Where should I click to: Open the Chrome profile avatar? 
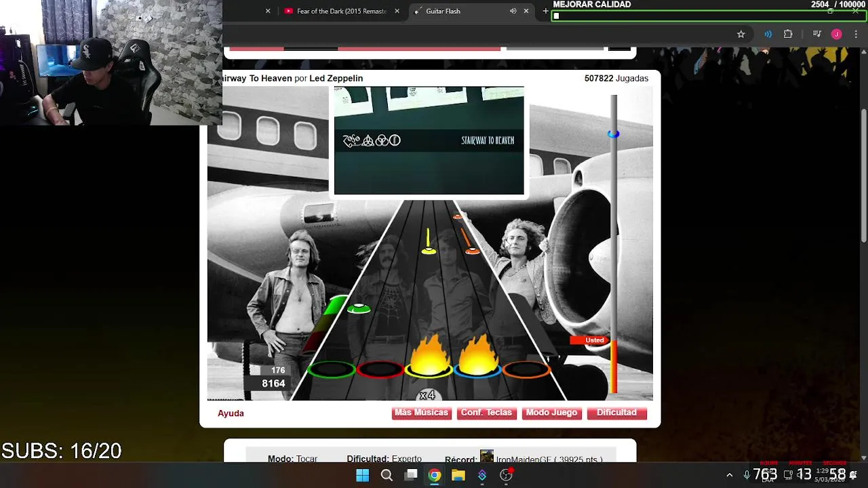tap(836, 34)
